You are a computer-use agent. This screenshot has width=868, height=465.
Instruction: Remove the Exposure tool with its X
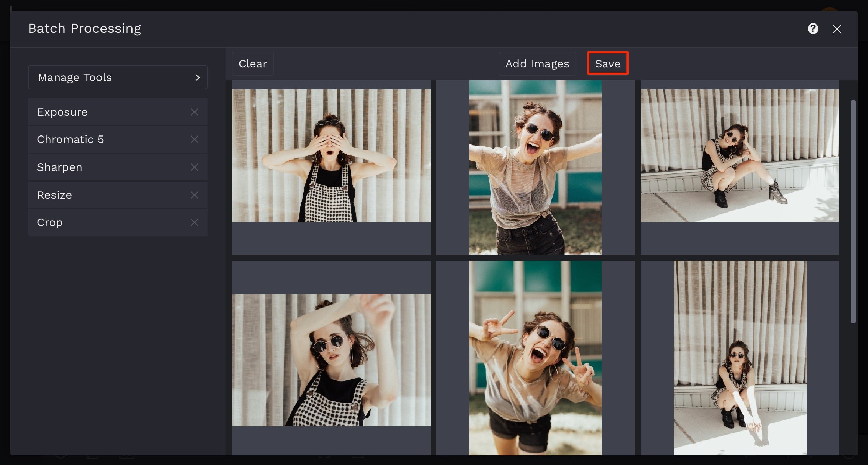tap(194, 112)
